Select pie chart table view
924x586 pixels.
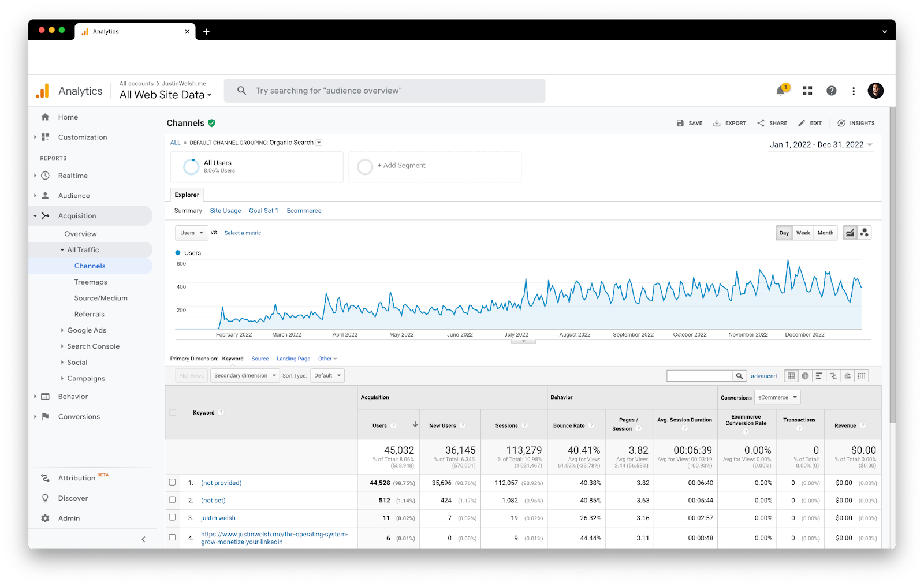click(x=805, y=376)
